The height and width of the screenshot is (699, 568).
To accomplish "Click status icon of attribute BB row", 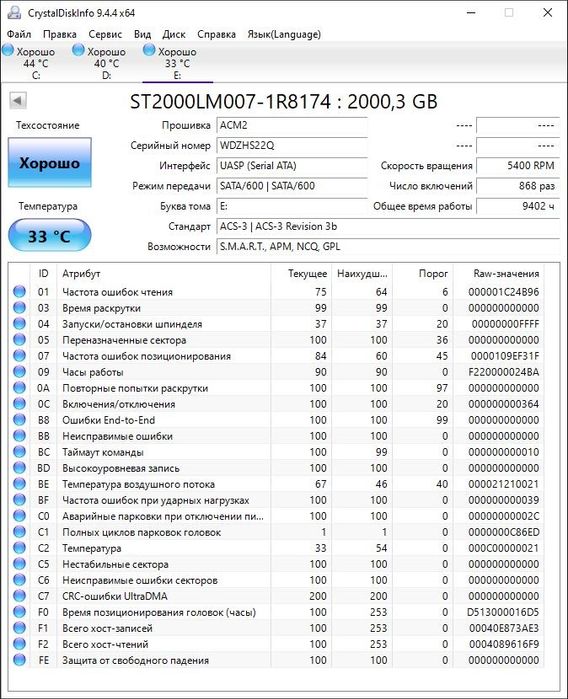I will (x=19, y=436).
